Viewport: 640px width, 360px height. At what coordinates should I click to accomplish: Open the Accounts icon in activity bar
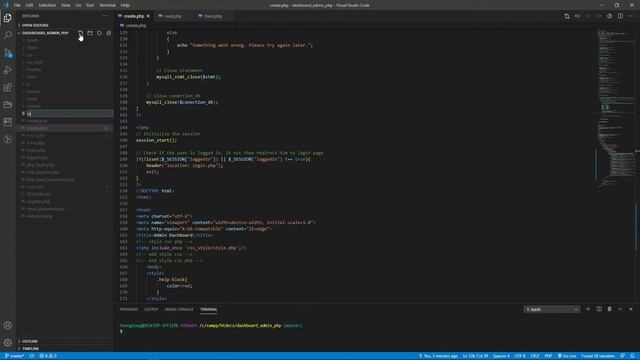pyautogui.click(x=8, y=325)
